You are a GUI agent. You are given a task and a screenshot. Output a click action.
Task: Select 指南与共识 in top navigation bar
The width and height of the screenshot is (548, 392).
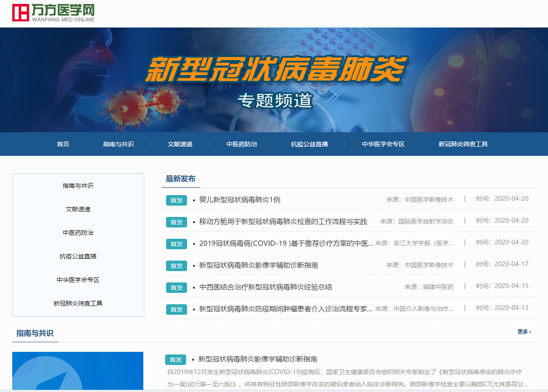[x=118, y=144]
